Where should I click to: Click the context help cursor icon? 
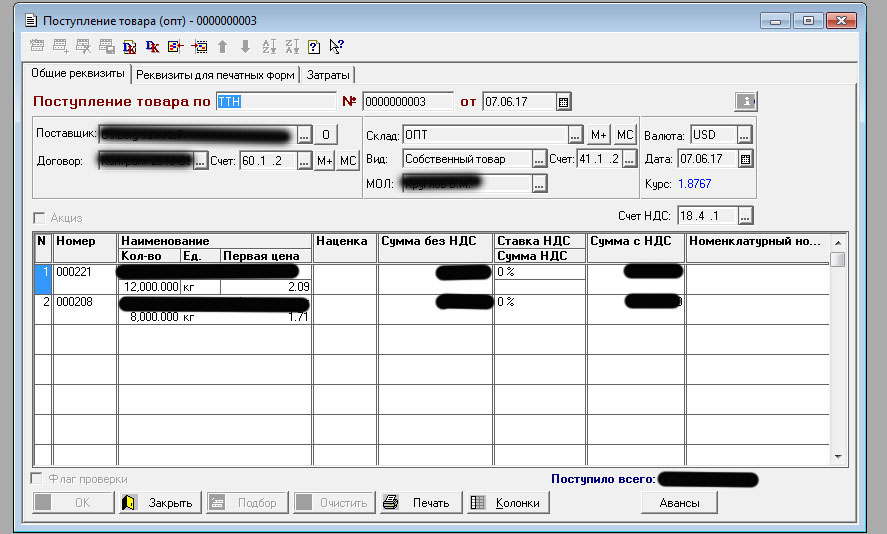point(336,46)
